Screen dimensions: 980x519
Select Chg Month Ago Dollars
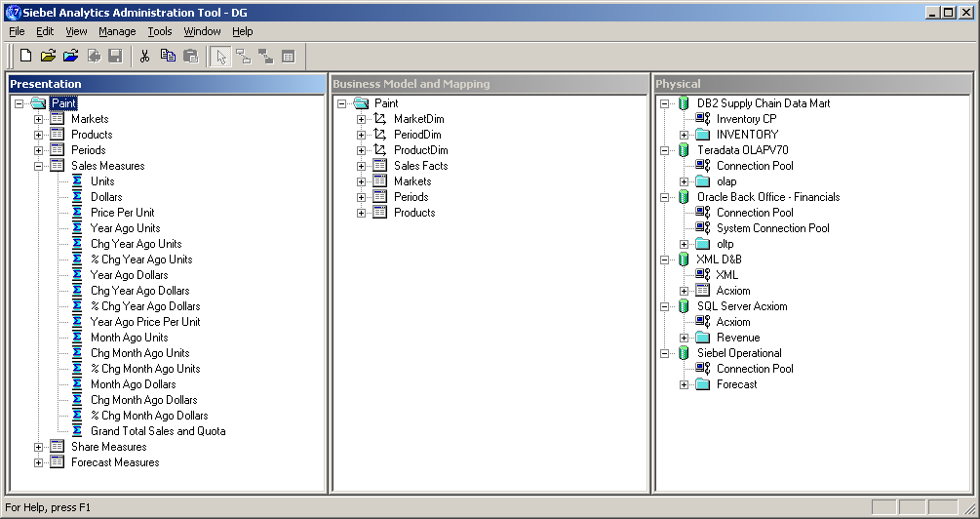tap(143, 400)
